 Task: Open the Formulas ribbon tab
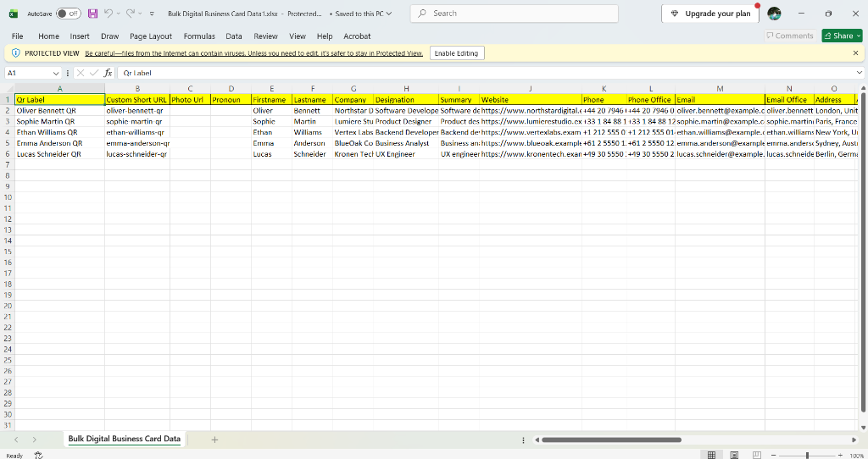[199, 36]
